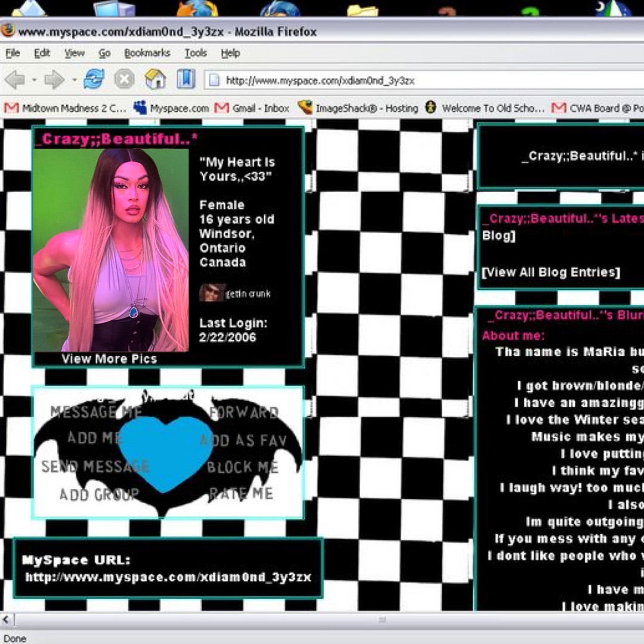Expand the Back button history dropdown
This screenshot has height=644, width=644.
pos(34,80)
